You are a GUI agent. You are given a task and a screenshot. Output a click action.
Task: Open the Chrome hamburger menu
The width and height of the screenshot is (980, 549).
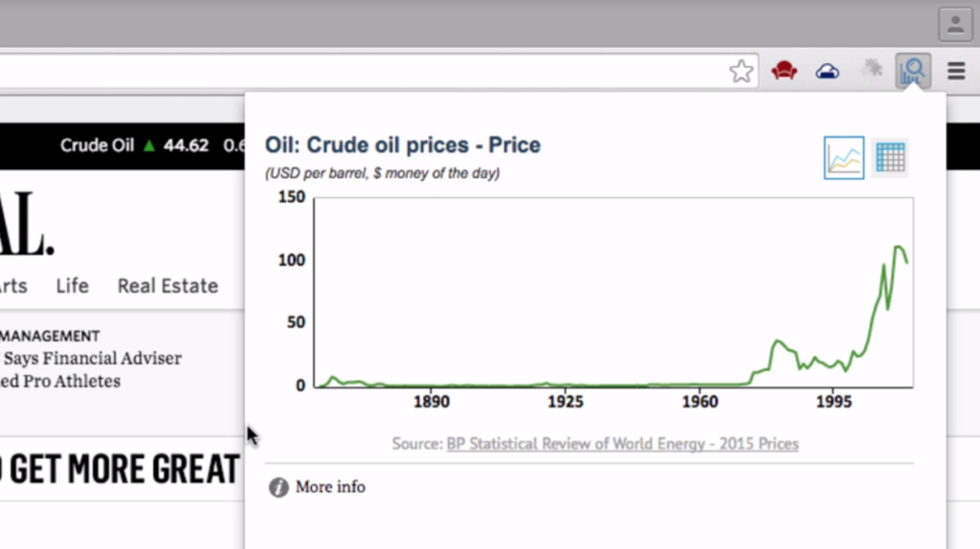tap(956, 71)
